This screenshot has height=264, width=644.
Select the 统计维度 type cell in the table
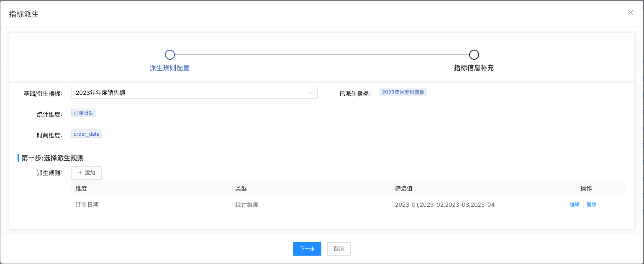(247, 205)
